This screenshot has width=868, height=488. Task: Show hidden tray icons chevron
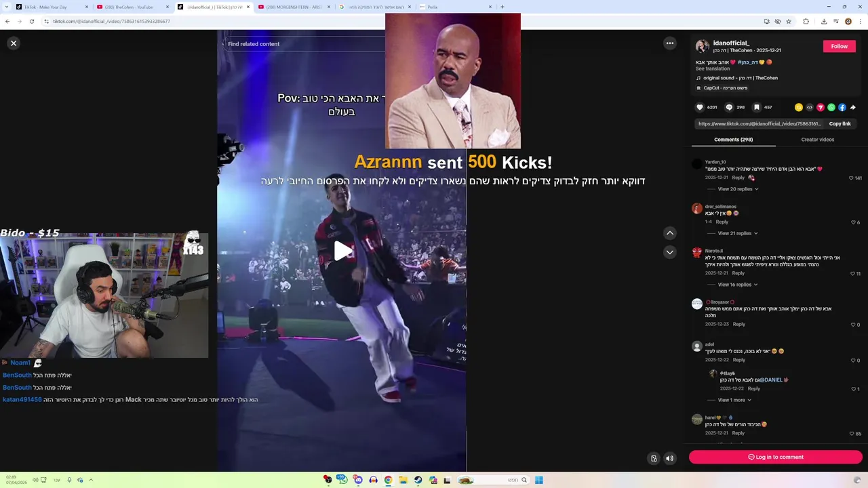coord(91,480)
